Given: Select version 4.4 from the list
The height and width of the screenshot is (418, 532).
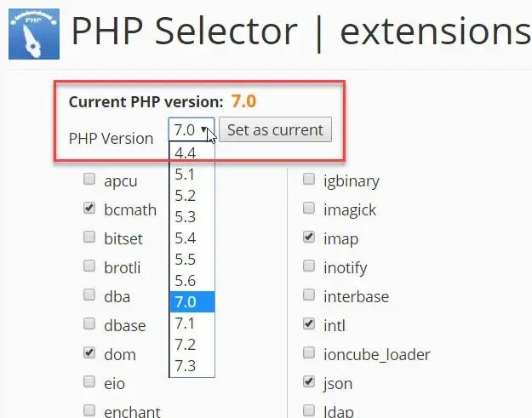Looking at the screenshot, I should [192, 153].
